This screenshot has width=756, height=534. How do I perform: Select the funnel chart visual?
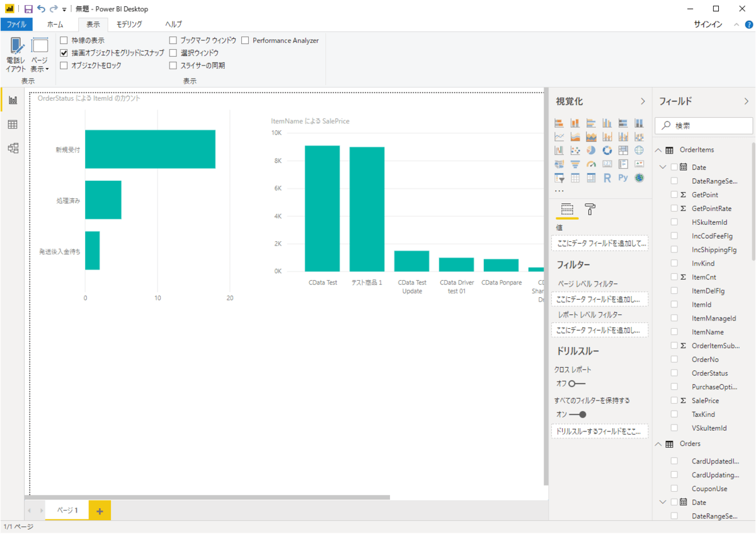tap(575, 164)
